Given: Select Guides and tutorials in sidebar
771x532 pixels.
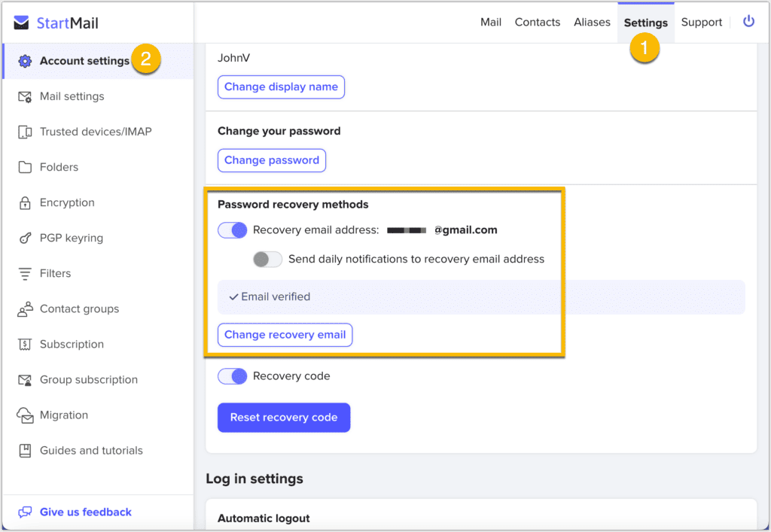Looking at the screenshot, I should pyautogui.click(x=91, y=451).
